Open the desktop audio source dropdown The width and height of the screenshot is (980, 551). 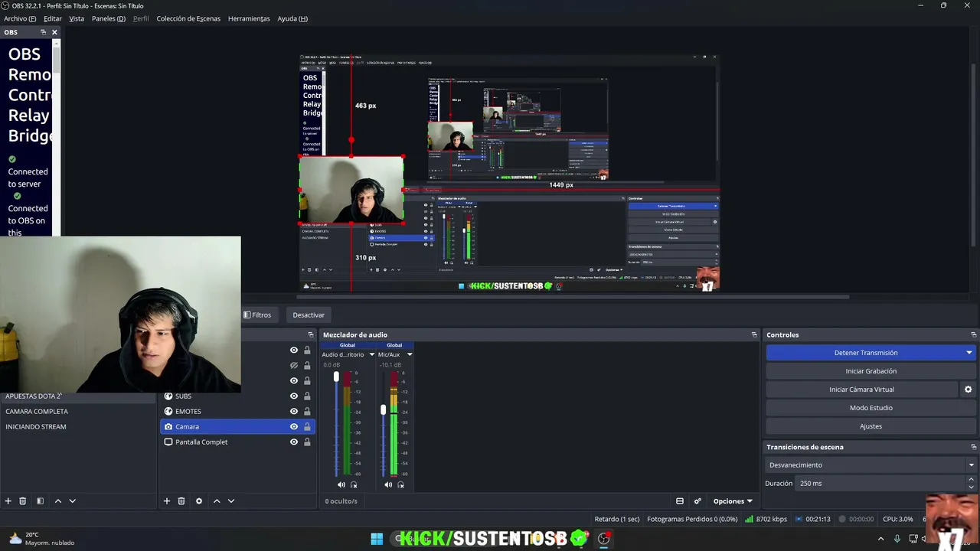pos(372,354)
